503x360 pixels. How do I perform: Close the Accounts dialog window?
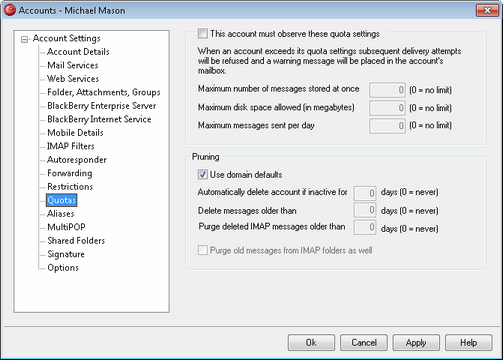coord(487,10)
